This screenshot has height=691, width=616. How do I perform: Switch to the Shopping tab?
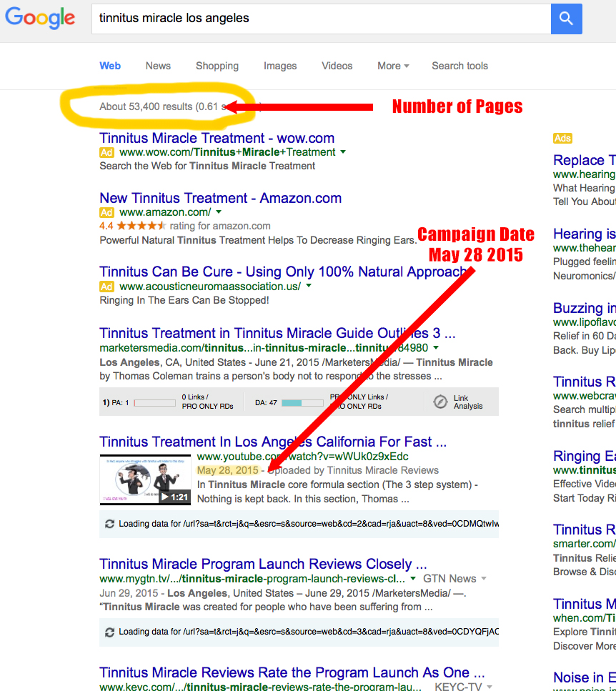coord(217,66)
